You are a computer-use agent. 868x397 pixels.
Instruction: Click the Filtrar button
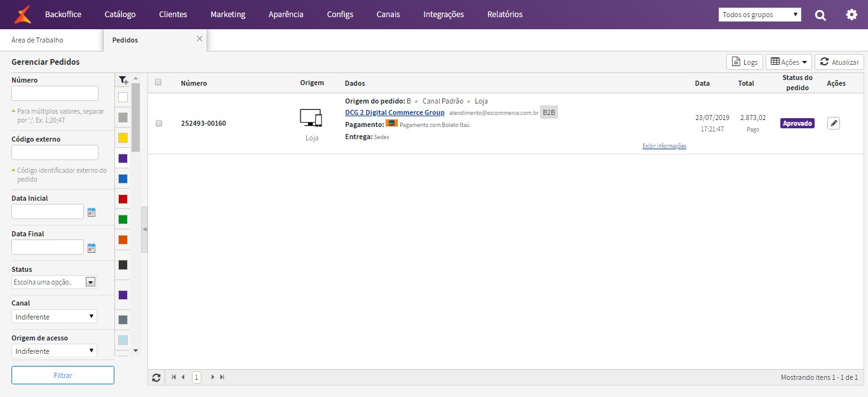click(63, 375)
